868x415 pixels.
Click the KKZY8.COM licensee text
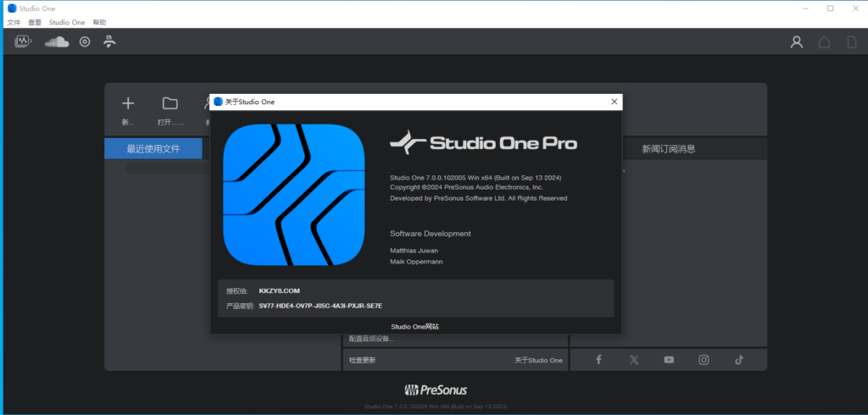[279, 291]
